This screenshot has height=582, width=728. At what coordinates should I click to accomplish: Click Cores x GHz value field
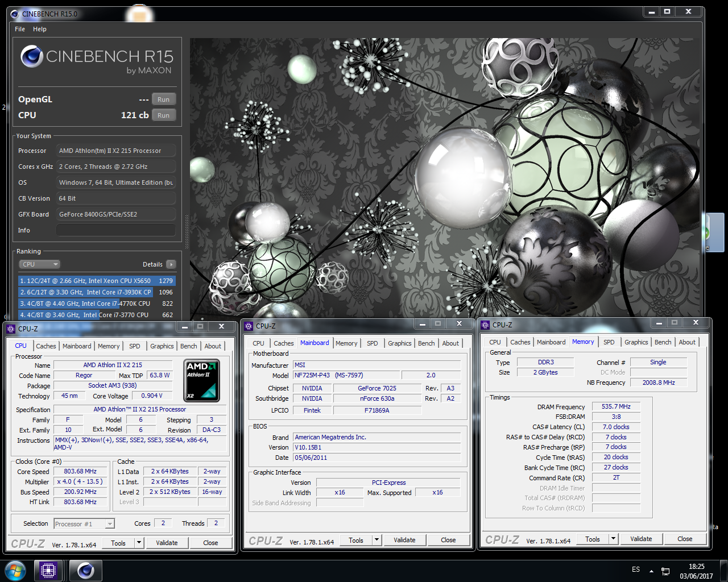click(116, 167)
